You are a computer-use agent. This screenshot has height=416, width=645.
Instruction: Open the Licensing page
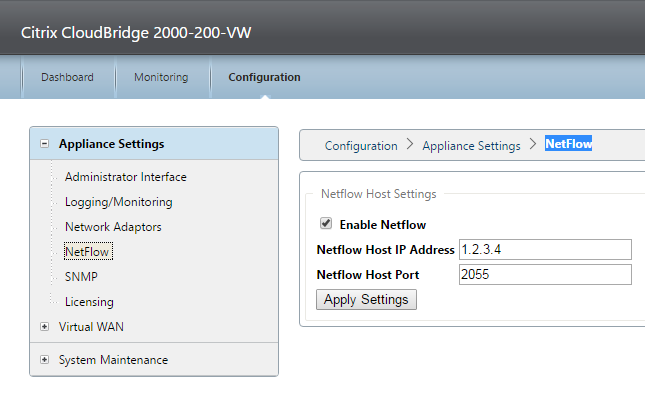tap(89, 302)
